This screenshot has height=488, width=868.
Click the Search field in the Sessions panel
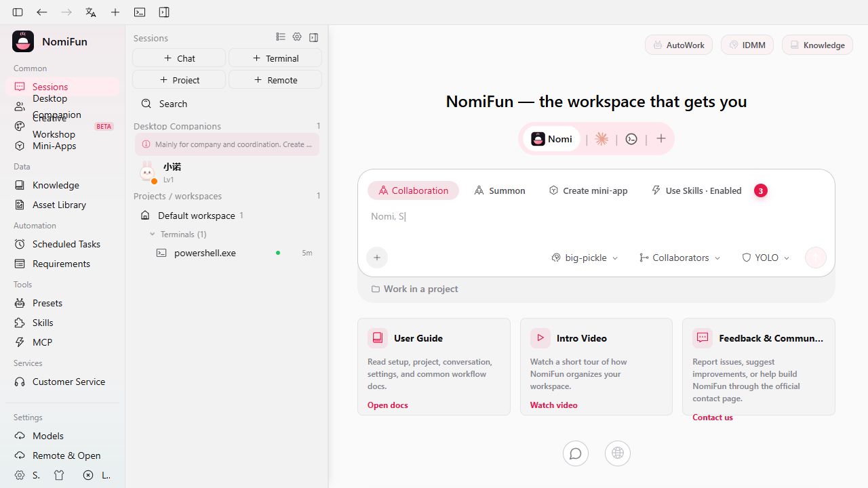point(227,104)
